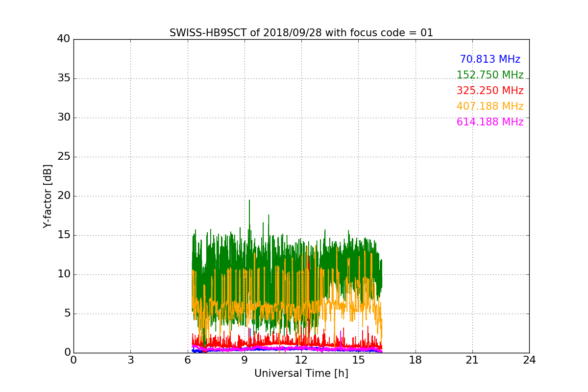Click the y-axis tick label 10
This screenshot has height=392, width=588.
click(x=64, y=274)
